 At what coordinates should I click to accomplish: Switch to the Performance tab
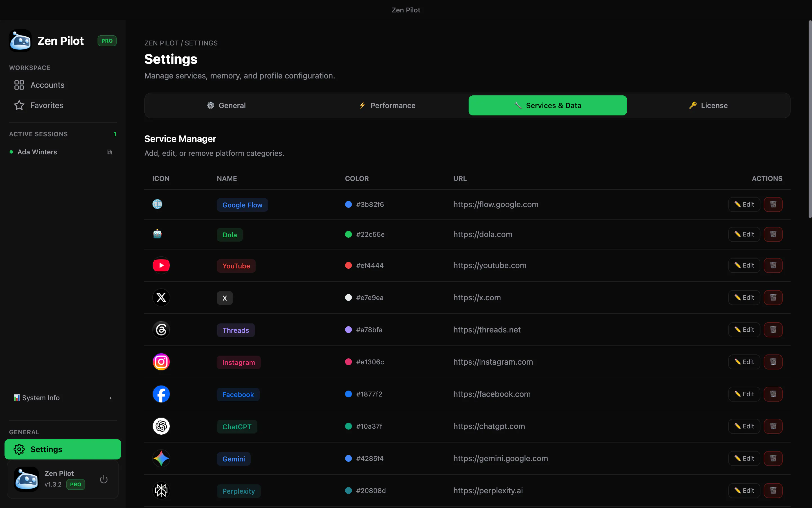387,106
